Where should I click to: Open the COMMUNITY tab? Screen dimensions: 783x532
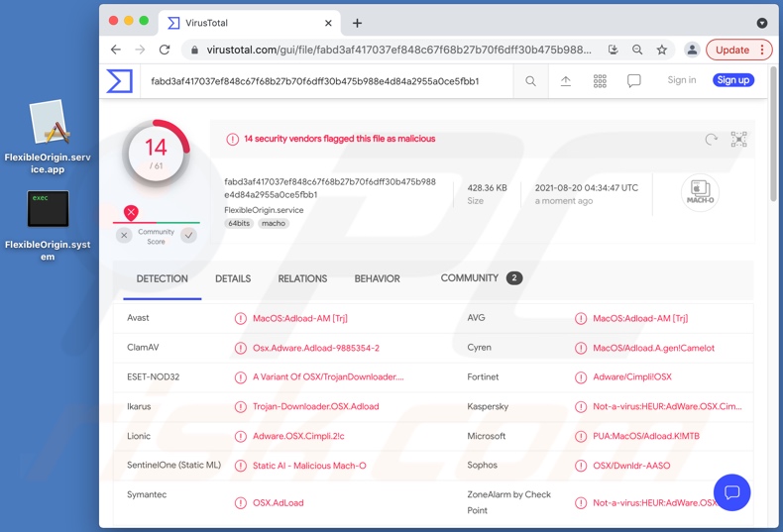click(470, 278)
